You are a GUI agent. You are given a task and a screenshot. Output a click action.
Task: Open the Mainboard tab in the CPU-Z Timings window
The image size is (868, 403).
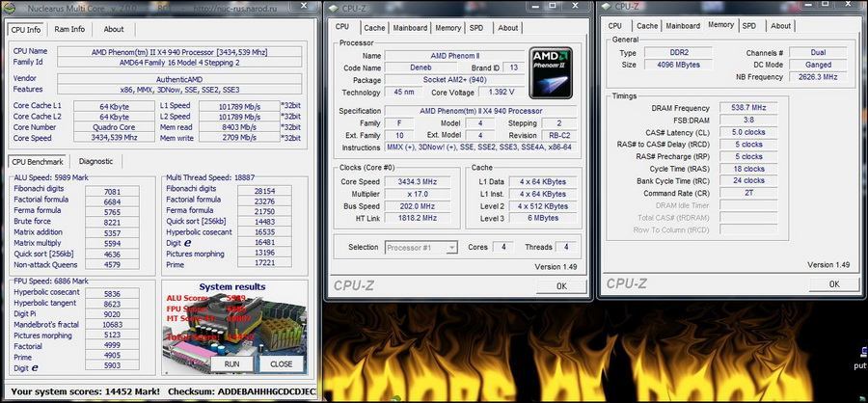(683, 26)
